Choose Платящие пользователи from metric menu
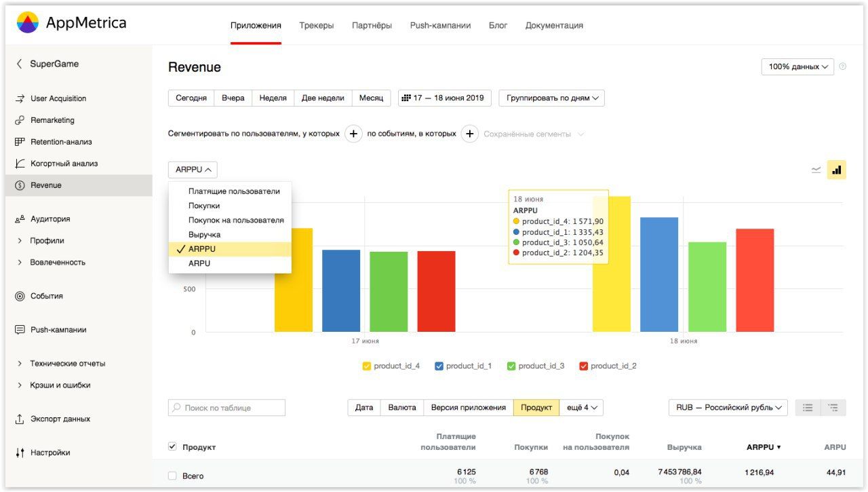The width and height of the screenshot is (868, 492). (230, 191)
